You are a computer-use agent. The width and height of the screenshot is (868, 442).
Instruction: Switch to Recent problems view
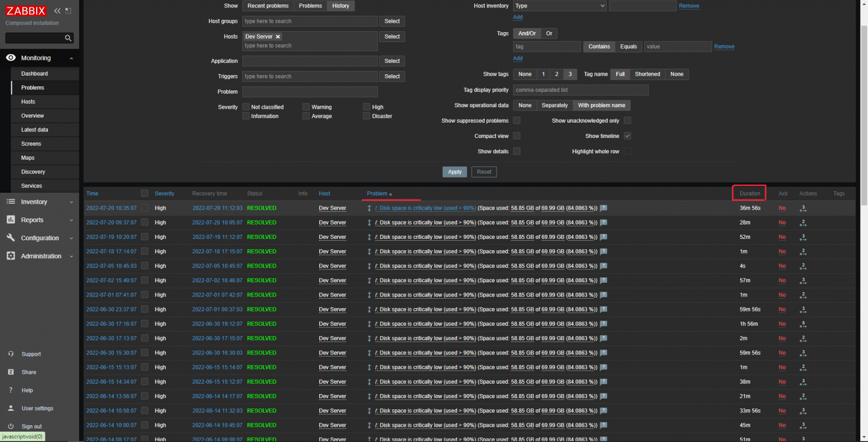[x=268, y=6]
